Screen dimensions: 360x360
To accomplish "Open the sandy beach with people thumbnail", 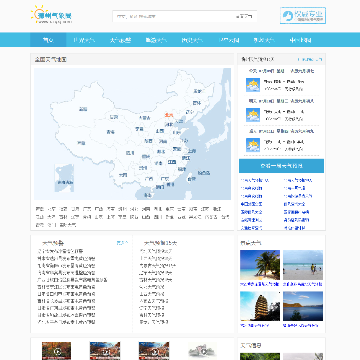I will point(303,265).
